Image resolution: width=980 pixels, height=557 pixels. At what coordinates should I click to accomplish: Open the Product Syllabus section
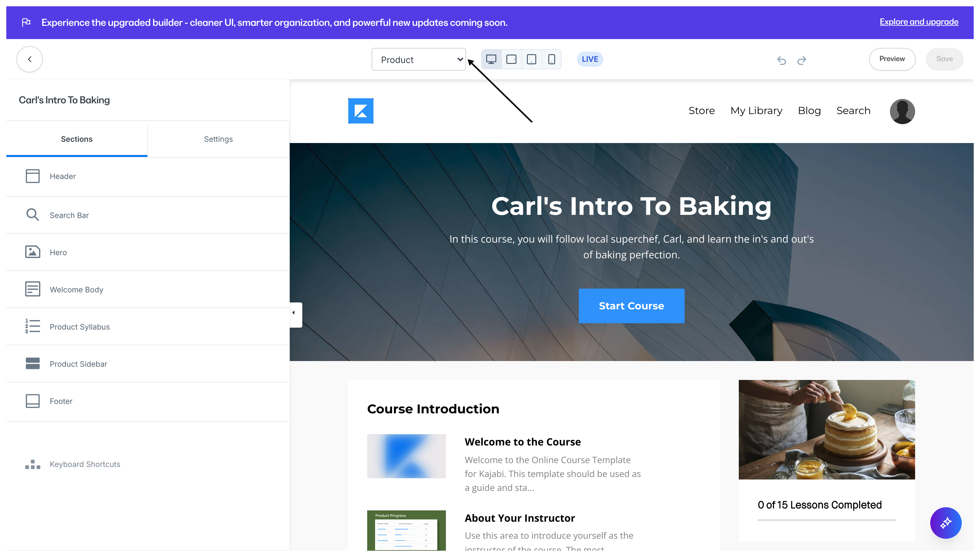click(80, 327)
